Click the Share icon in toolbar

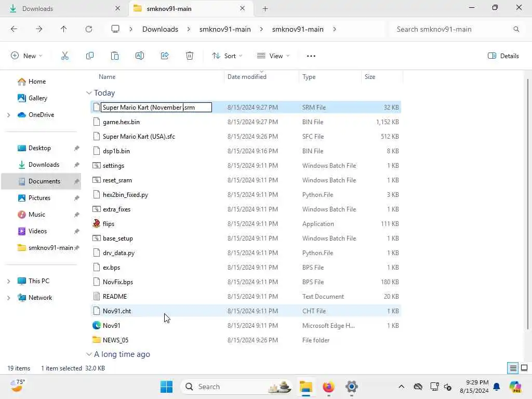click(165, 56)
